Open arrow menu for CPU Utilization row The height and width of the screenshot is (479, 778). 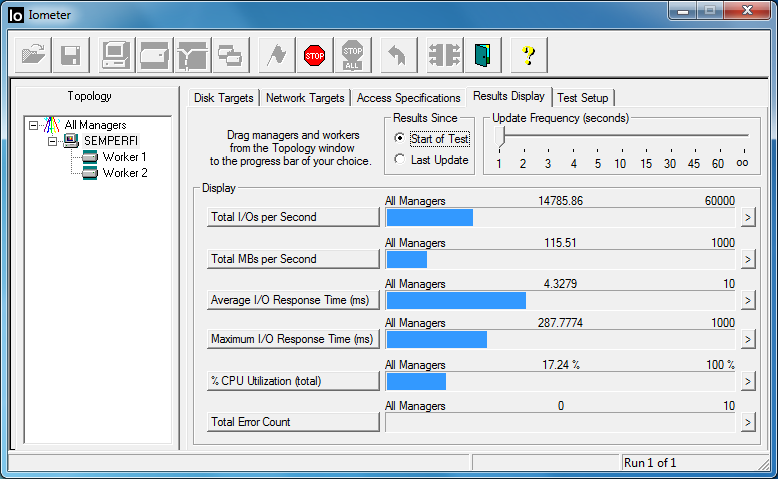click(748, 381)
